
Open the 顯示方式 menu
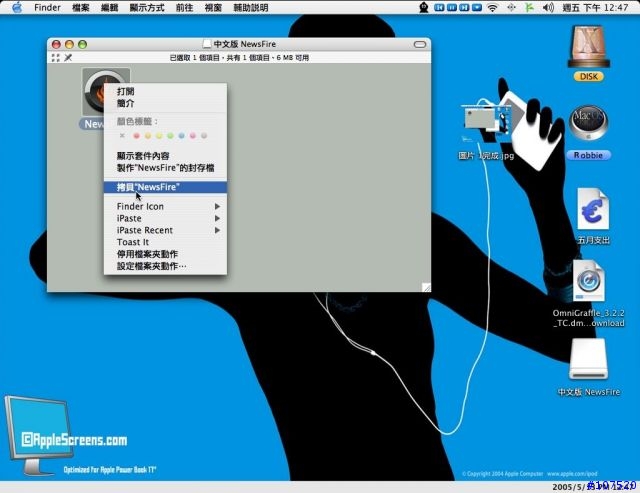tap(147, 7)
